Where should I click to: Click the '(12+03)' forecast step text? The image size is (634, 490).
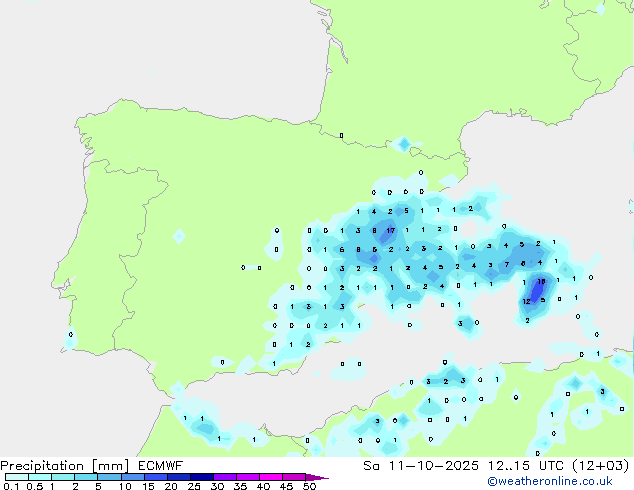[601, 466]
